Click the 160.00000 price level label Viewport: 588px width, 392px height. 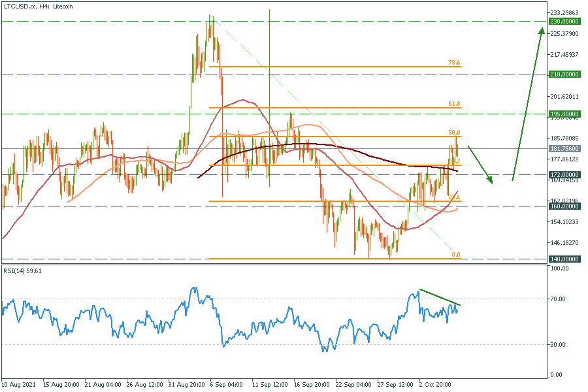[x=565, y=206]
